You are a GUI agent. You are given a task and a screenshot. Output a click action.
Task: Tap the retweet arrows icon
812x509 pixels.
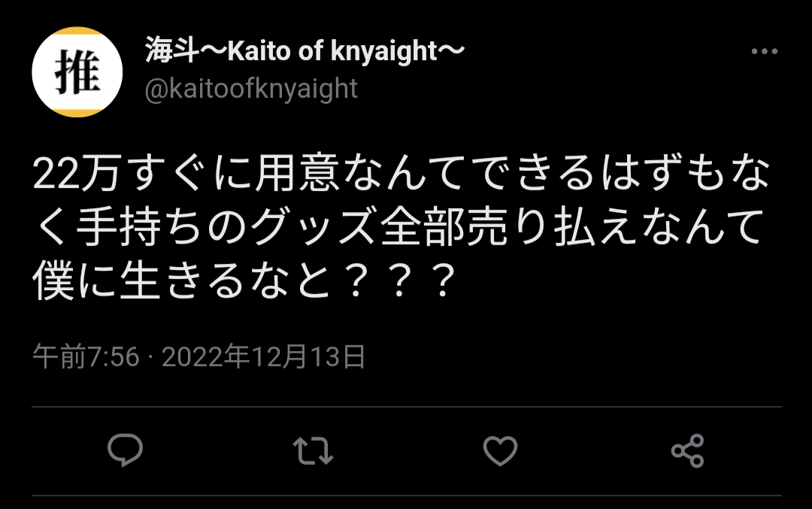tap(313, 450)
